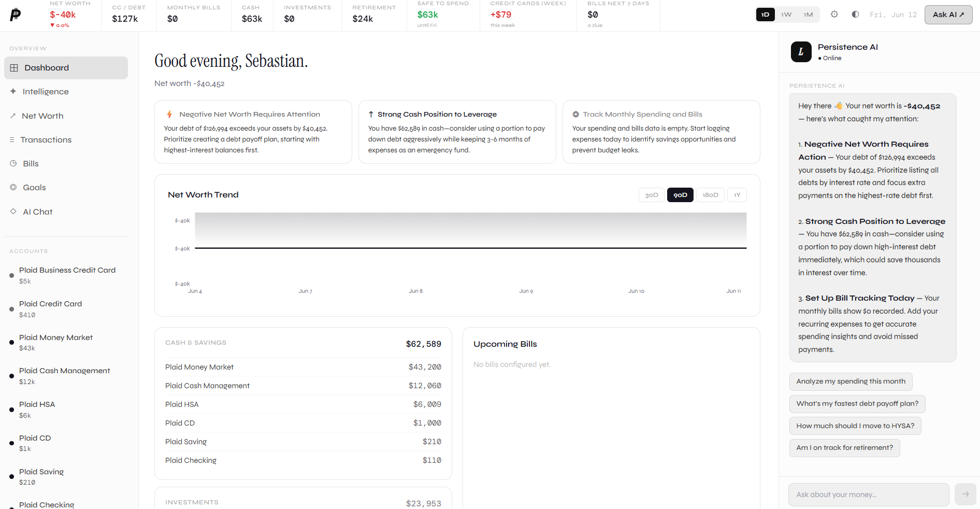
Task: Click the Bills Next 7 Days stat
Action: coord(618,15)
